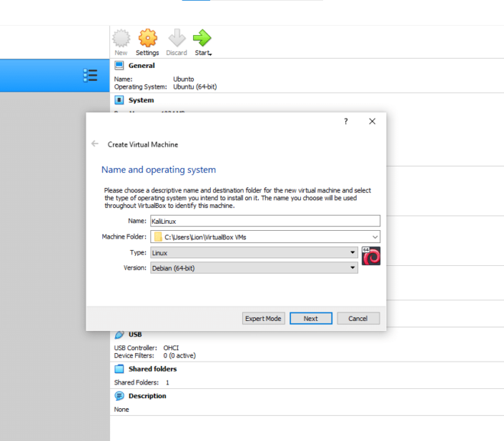Close the Create Virtual Machine dialog

[x=372, y=122]
